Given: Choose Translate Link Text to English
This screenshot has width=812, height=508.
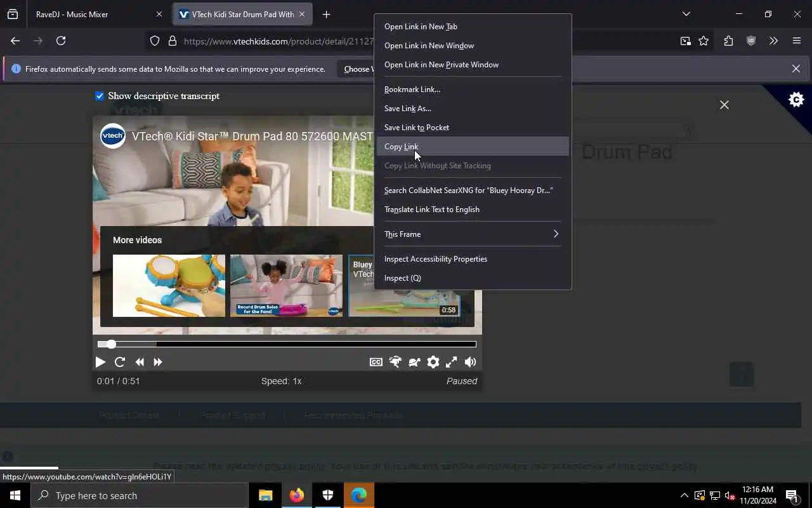Looking at the screenshot, I should 473,210.
